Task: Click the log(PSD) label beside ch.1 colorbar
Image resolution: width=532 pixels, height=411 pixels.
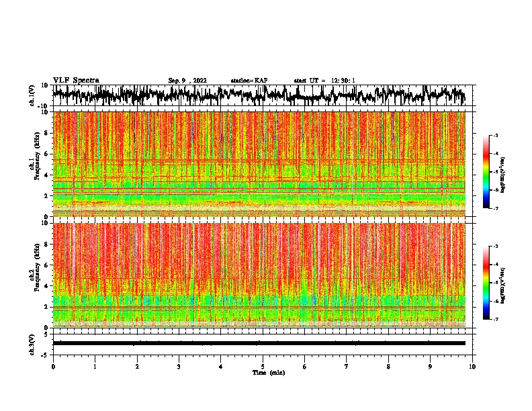Action: (x=502, y=175)
